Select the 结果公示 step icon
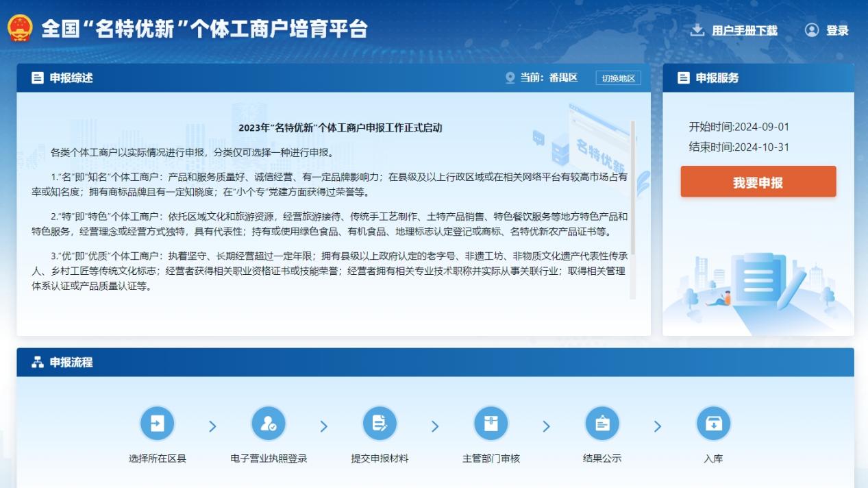The image size is (868, 488). click(x=602, y=424)
